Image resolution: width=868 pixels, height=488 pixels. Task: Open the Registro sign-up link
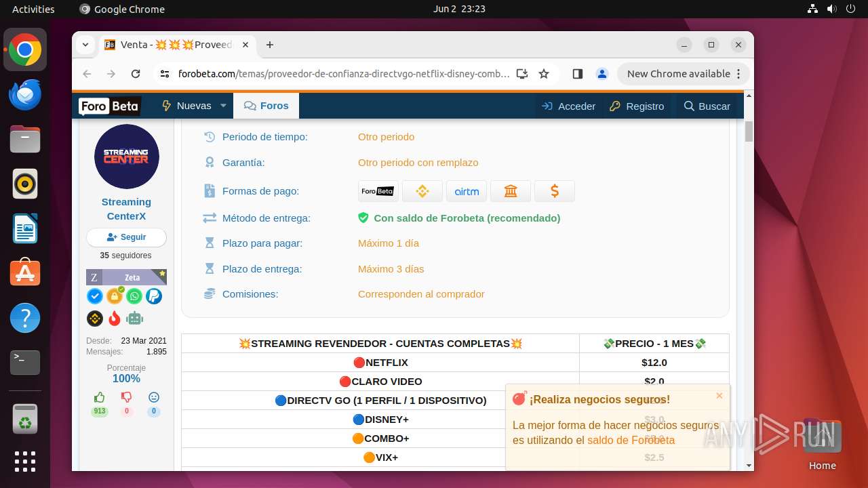(637, 106)
